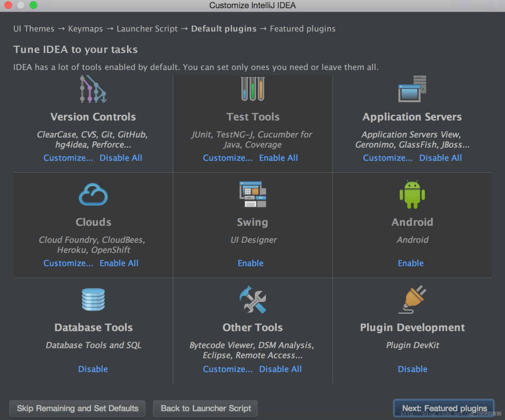
Task: Open Customize for Application Servers
Action: (x=387, y=158)
